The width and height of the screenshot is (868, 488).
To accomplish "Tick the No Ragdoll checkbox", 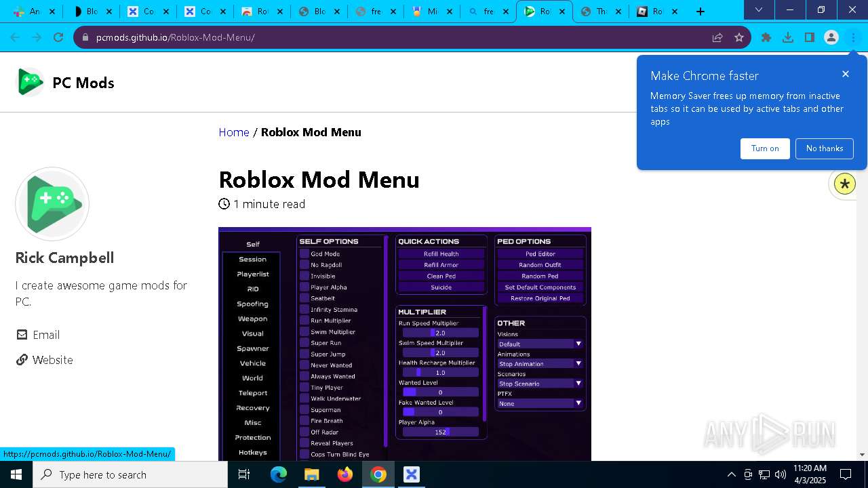I will (x=304, y=265).
